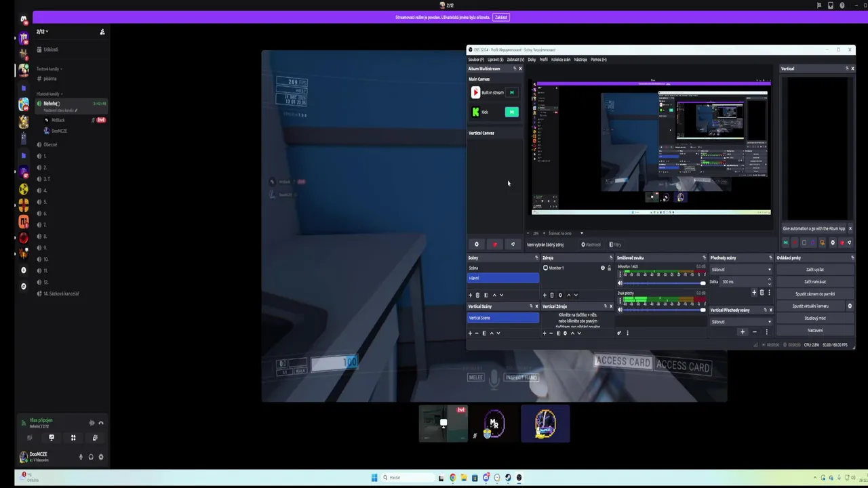Move scene down in Scény panel
The width and height of the screenshot is (868, 488).
pyautogui.click(x=501, y=295)
